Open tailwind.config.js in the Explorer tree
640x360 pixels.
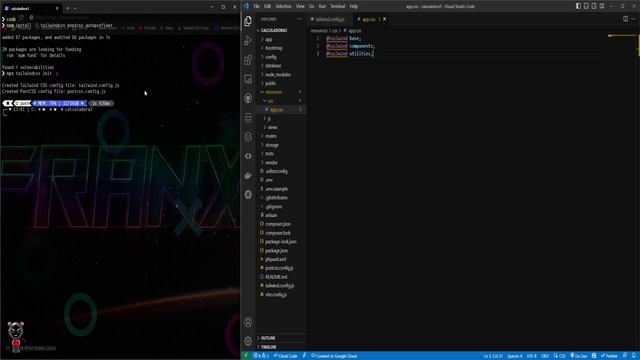pos(280,286)
